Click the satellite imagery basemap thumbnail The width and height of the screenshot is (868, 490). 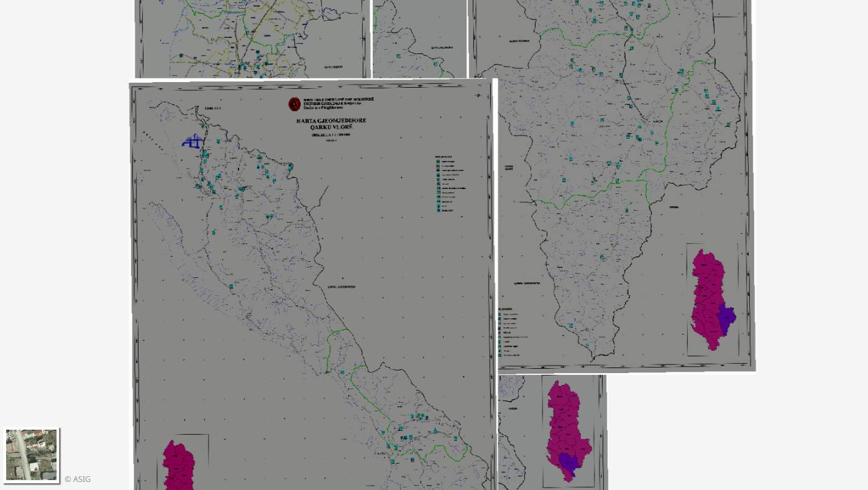(32, 455)
